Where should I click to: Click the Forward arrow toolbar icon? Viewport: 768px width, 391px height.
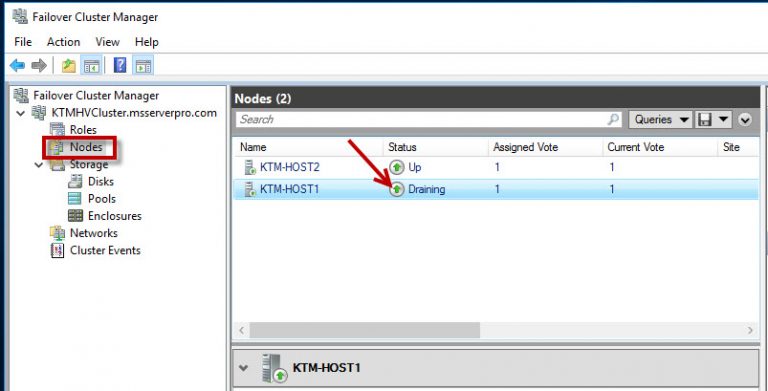click(x=39, y=65)
